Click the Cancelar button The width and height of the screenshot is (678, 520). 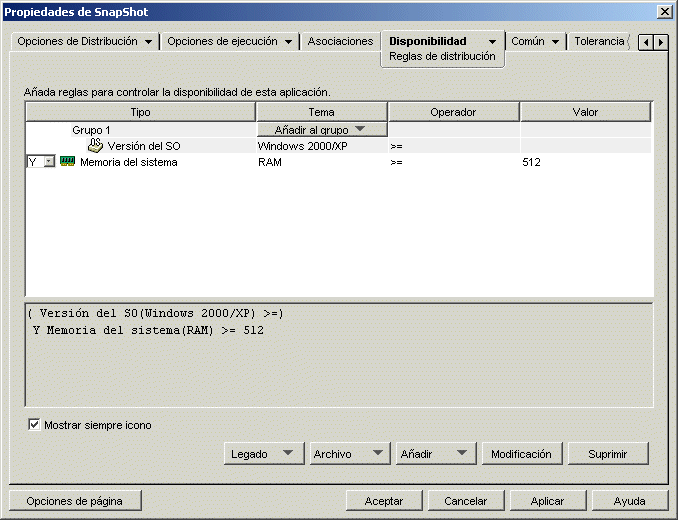466,501
